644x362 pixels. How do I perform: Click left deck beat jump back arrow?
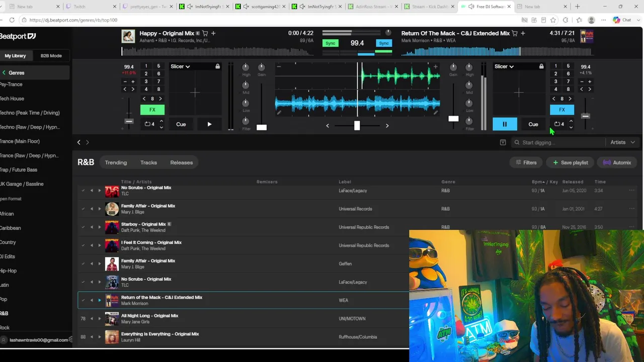coord(144,99)
